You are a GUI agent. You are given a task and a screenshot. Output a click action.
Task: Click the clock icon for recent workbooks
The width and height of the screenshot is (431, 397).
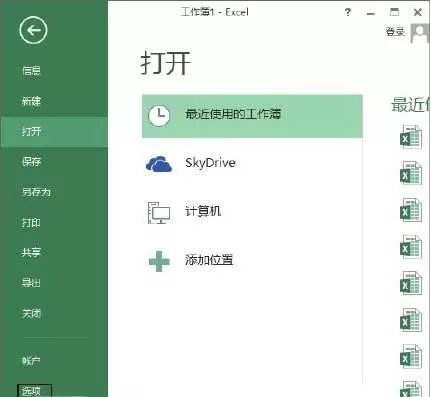point(159,116)
